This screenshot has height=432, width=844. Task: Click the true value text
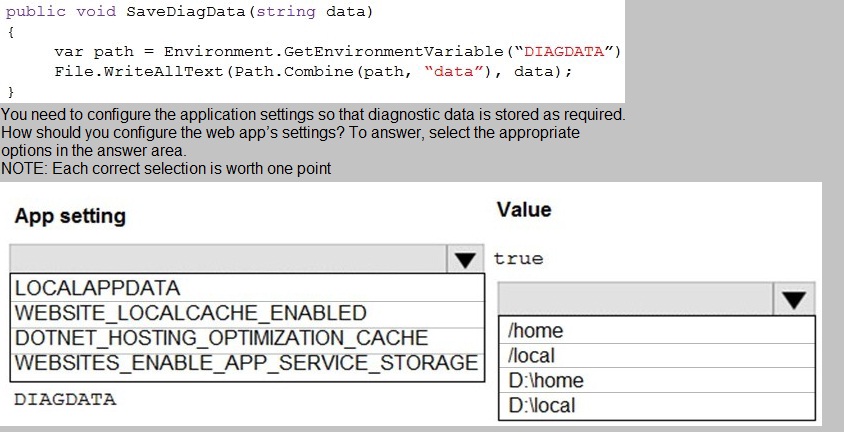[x=518, y=259]
